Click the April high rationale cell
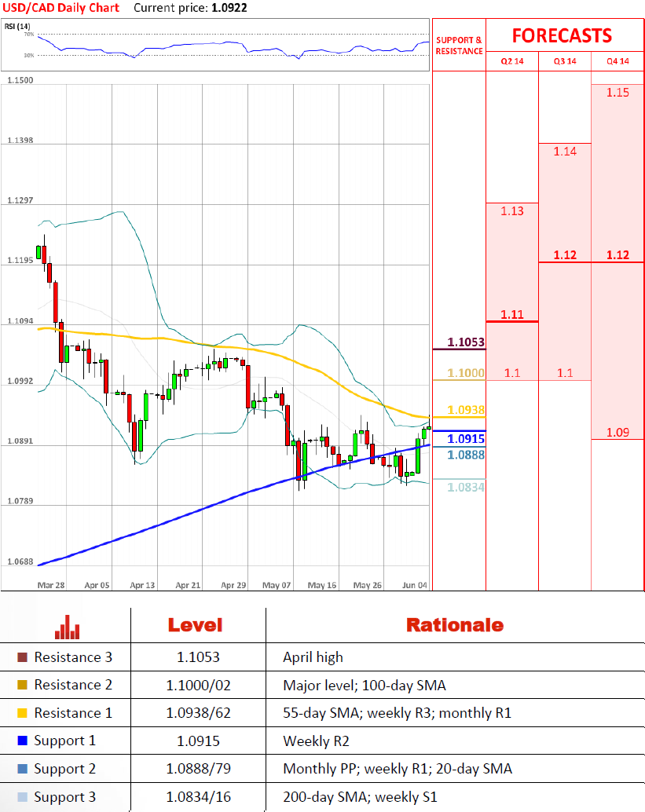This screenshot has height=812, width=645. point(313,657)
